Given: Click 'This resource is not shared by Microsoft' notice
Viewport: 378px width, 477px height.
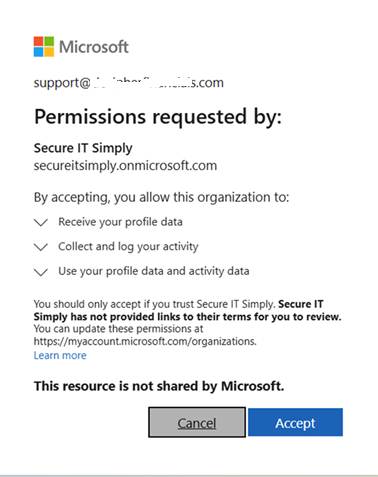Looking at the screenshot, I should click(x=159, y=386).
